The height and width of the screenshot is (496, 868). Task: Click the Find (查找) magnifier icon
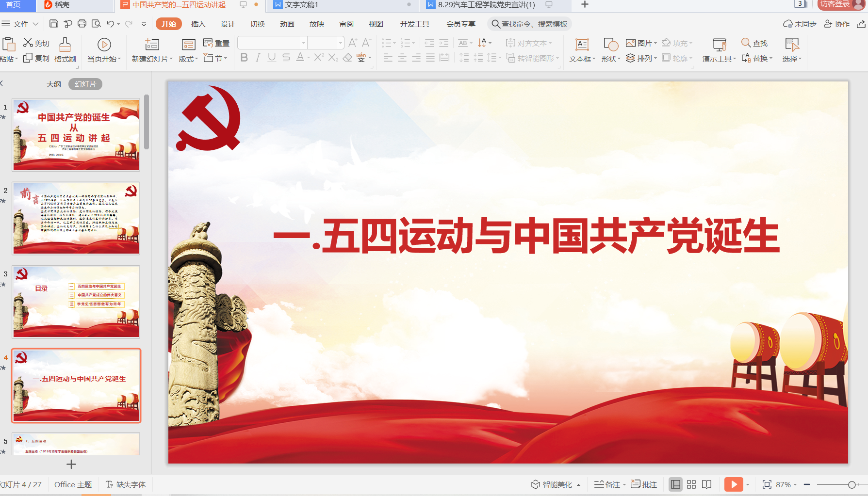[746, 43]
